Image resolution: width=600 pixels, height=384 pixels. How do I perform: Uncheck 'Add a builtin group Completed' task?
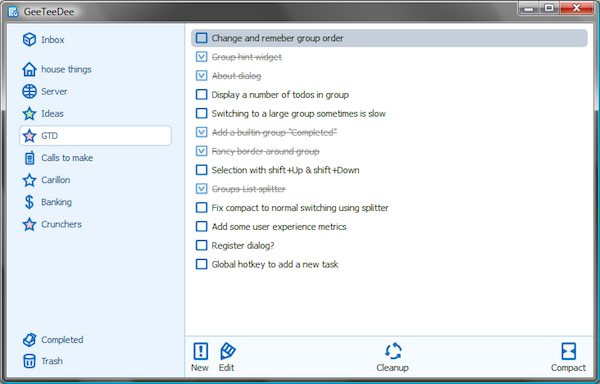(x=201, y=132)
